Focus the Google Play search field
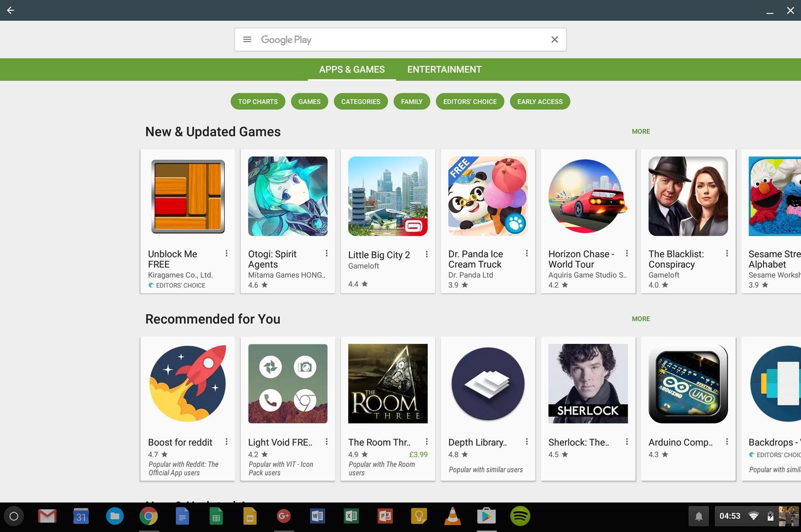 tap(400, 39)
